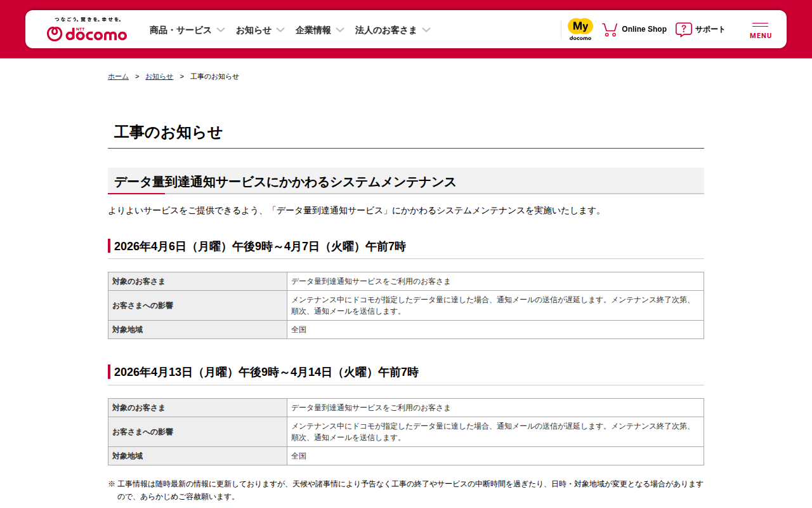Click サポート text link
The height and width of the screenshot is (508, 812).
pyautogui.click(x=710, y=29)
